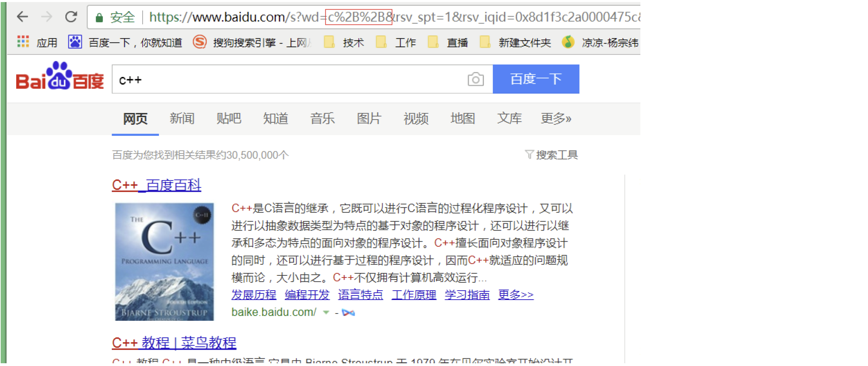Click the 应用 bookmarks bar label

point(47,43)
